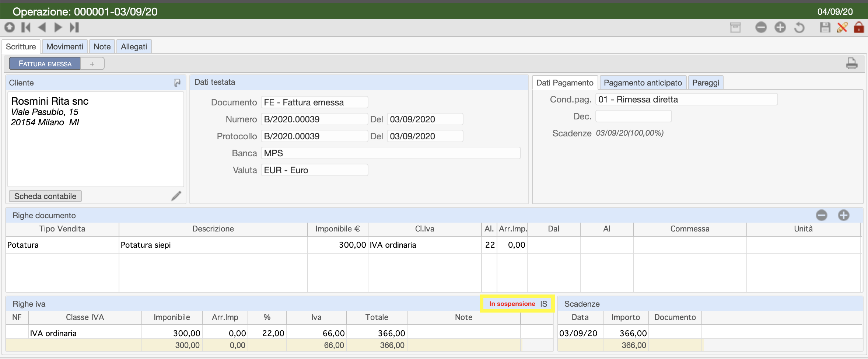Image resolution: width=868 pixels, height=359 pixels.
Task: Open the Pagamento anticipato tab
Action: point(643,83)
